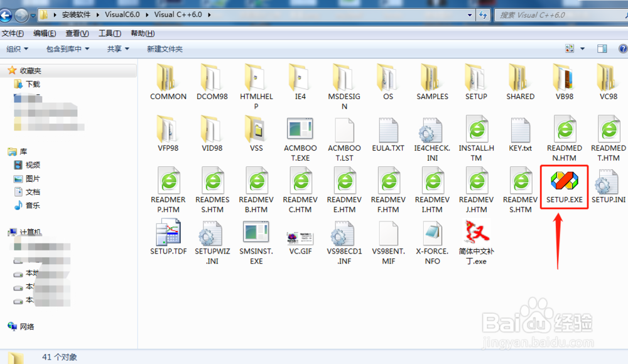Open the 帮助(H) menu
Screen dimensions: 628x364
(143, 33)
